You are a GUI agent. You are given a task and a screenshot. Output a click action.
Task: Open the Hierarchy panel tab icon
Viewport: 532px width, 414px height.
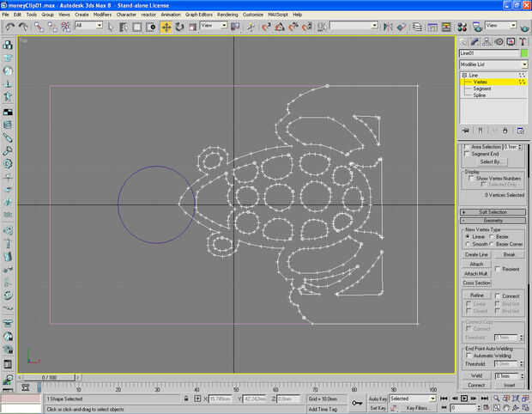click(x=487, y=41)
